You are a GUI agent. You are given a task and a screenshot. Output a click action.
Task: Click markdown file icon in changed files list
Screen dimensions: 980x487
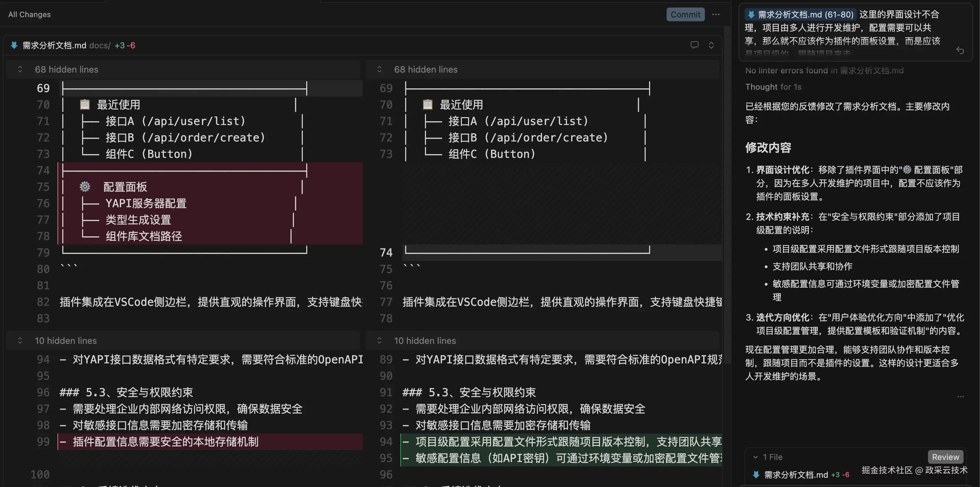point(756,474)
